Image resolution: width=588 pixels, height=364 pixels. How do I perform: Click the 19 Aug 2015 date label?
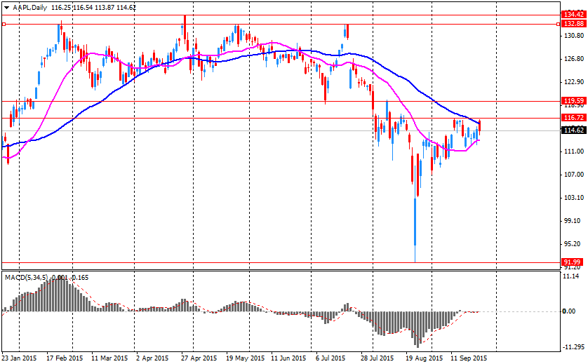(x=424, y=358)
